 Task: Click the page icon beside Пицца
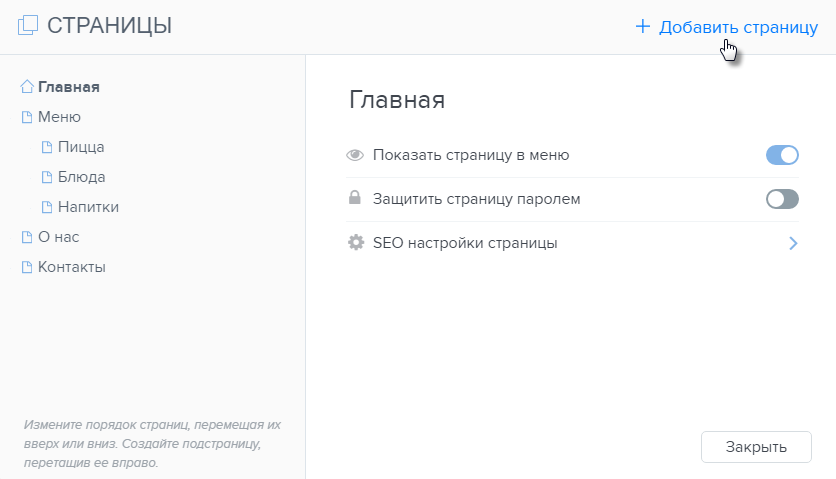(x=47, y=147)
